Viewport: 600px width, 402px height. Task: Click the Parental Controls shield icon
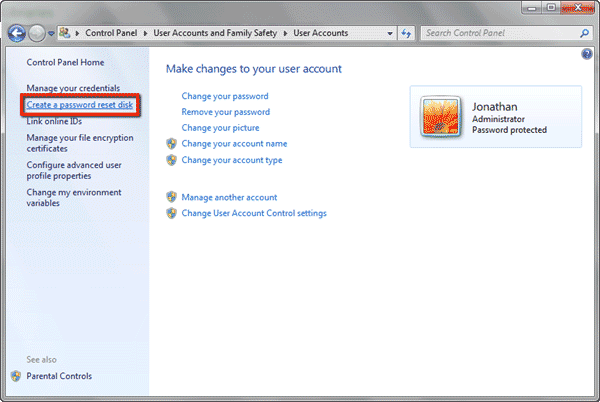(16, 376)
